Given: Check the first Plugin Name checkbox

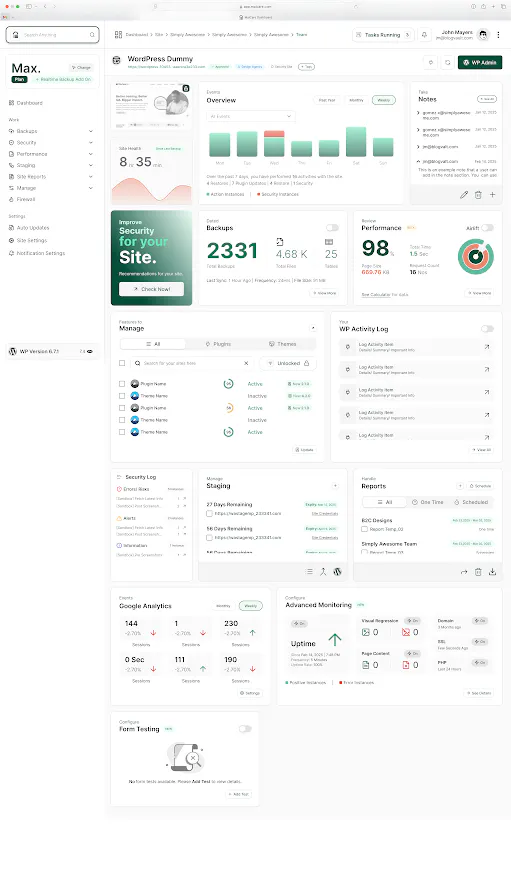Looking at the screenshot, I should [122, 384].
